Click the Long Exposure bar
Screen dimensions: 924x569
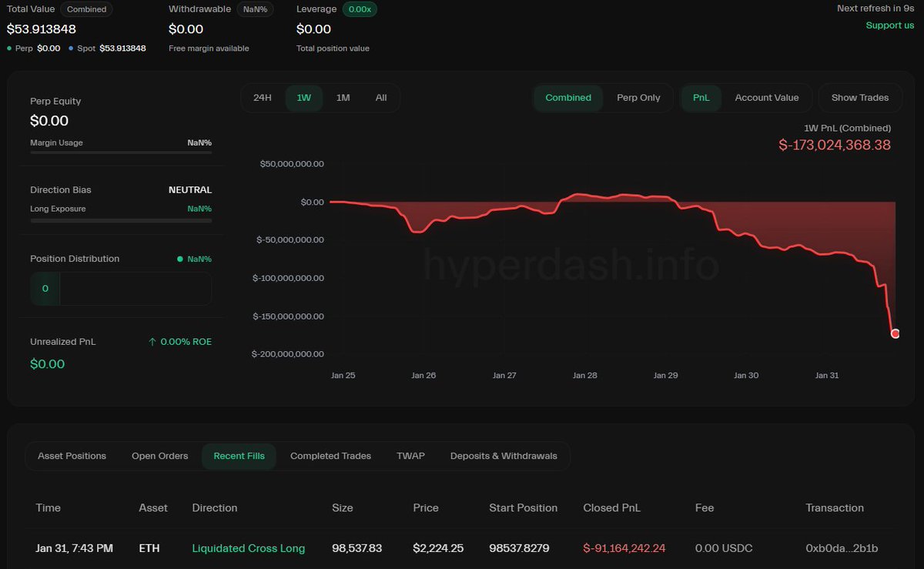click(x=121, y=220)
